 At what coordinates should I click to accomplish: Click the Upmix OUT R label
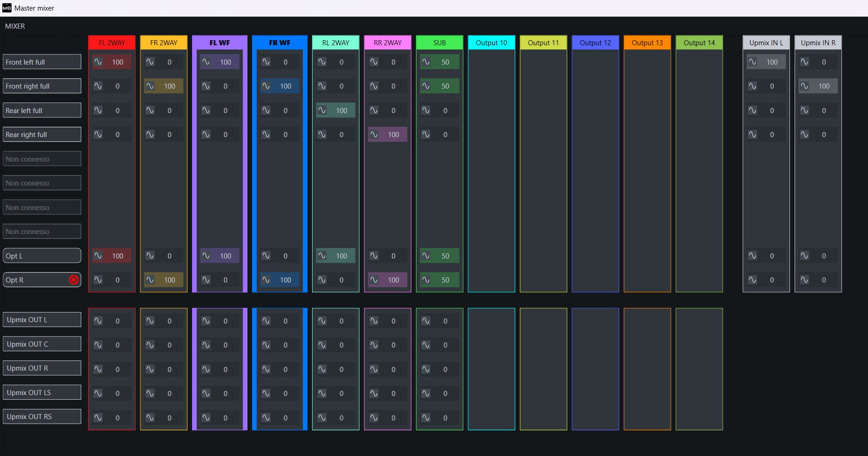point(42,368)
